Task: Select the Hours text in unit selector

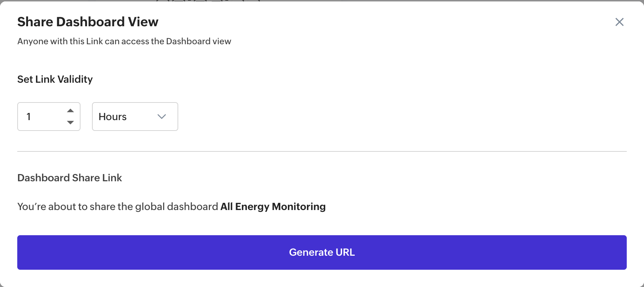Action: pos(112,117)
